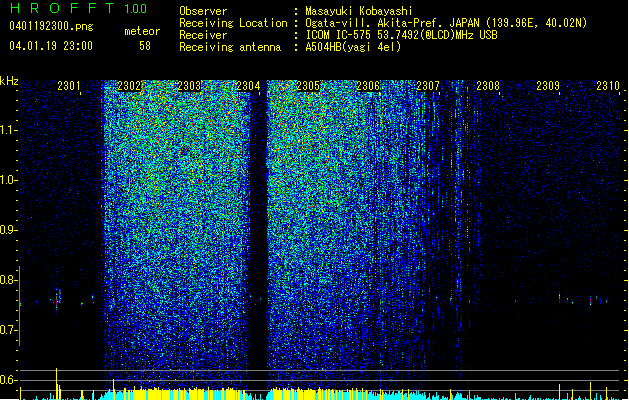Click the 'meteor' label
Screen dimensions: 629x400
[x=142, y=31]
